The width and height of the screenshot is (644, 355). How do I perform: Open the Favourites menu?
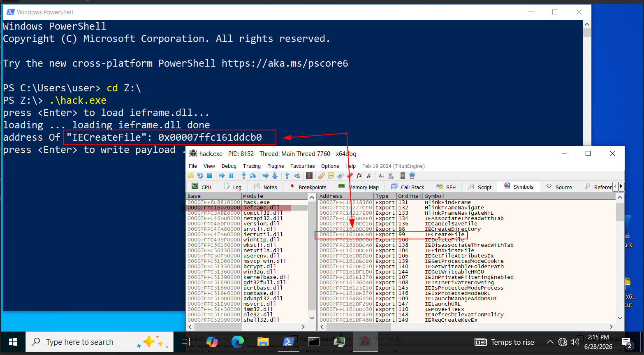(x=303, y=166)
